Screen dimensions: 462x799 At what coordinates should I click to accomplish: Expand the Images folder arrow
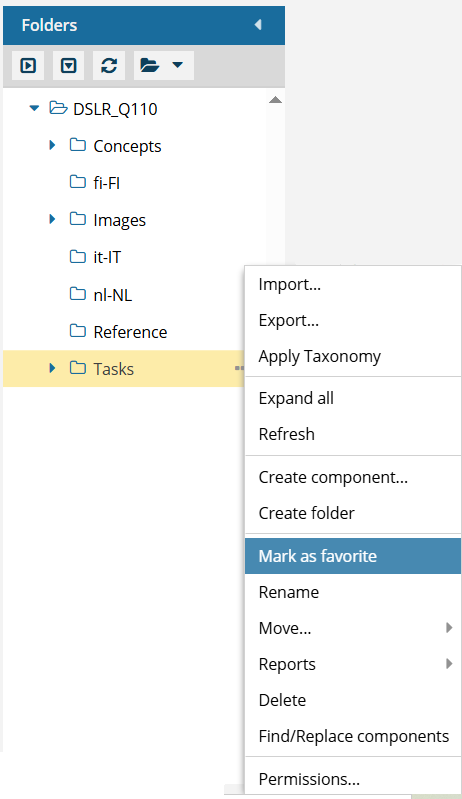[52, 220]
